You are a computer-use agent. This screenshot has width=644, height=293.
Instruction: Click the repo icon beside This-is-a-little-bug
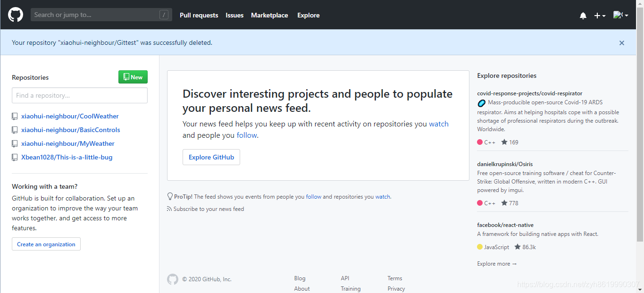(x=15, y=157)
